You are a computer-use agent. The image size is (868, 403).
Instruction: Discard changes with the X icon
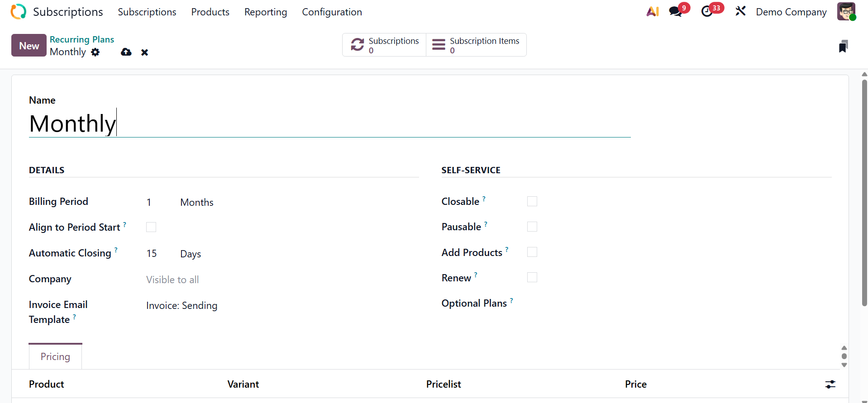(x=145, y=52)
